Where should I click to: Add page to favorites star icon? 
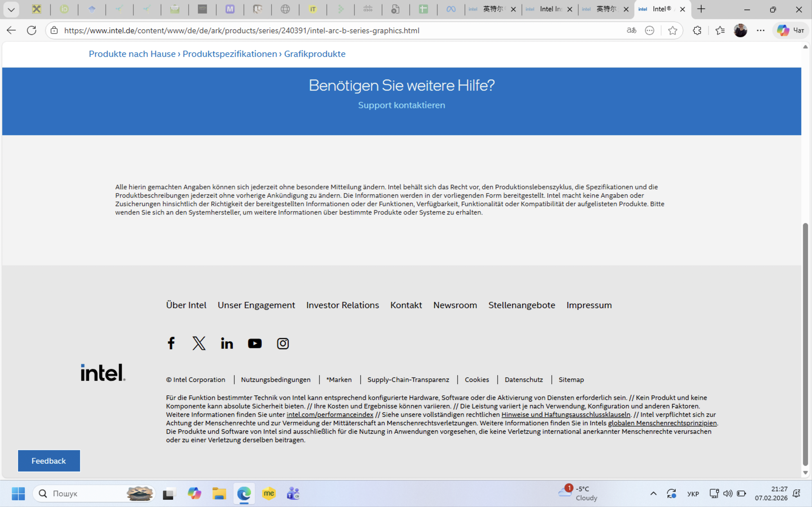(x=672, y=30)
